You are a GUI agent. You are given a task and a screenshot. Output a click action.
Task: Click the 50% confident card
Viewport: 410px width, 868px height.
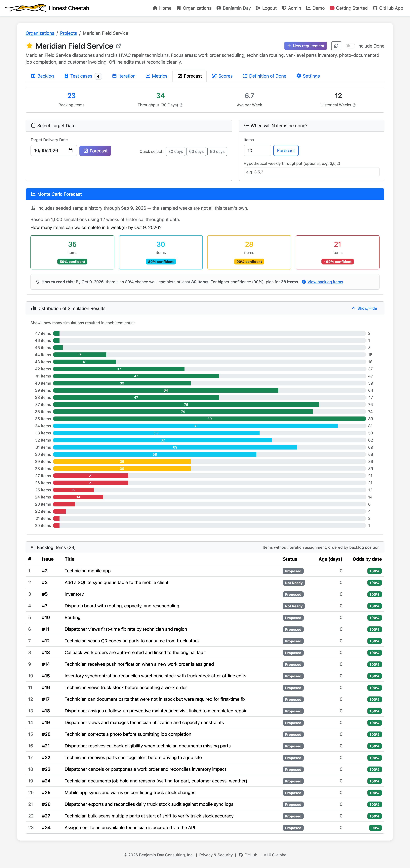point(72,252)
